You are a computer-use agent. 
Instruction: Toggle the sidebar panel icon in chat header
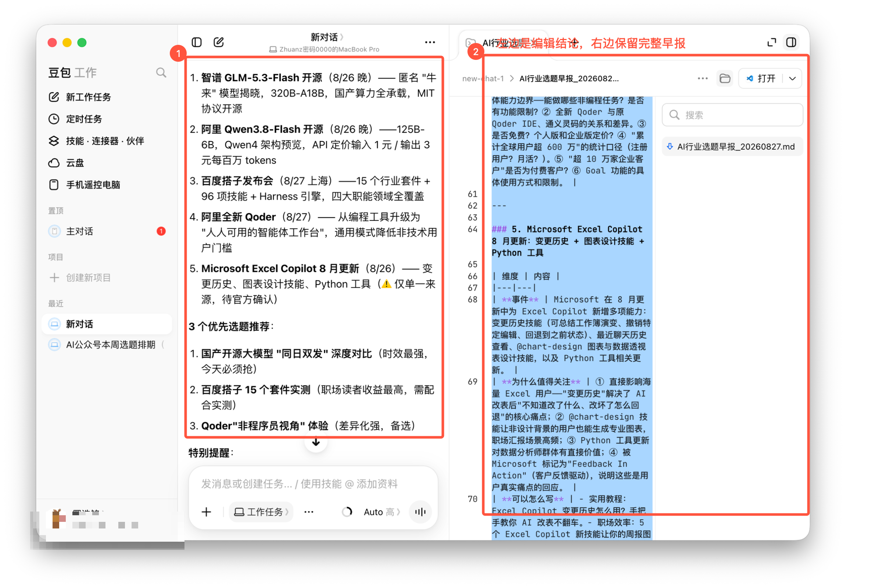(x=197, y=42)
